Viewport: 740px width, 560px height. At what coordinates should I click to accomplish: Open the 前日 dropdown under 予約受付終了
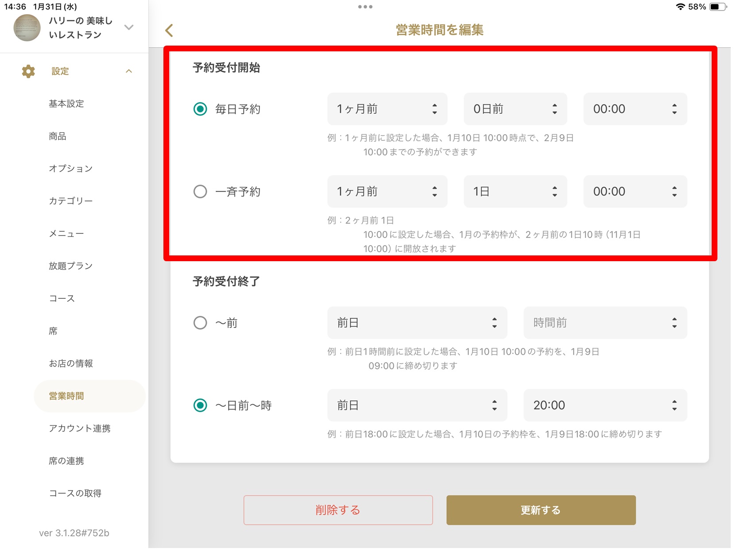click(x=417, y=323)
